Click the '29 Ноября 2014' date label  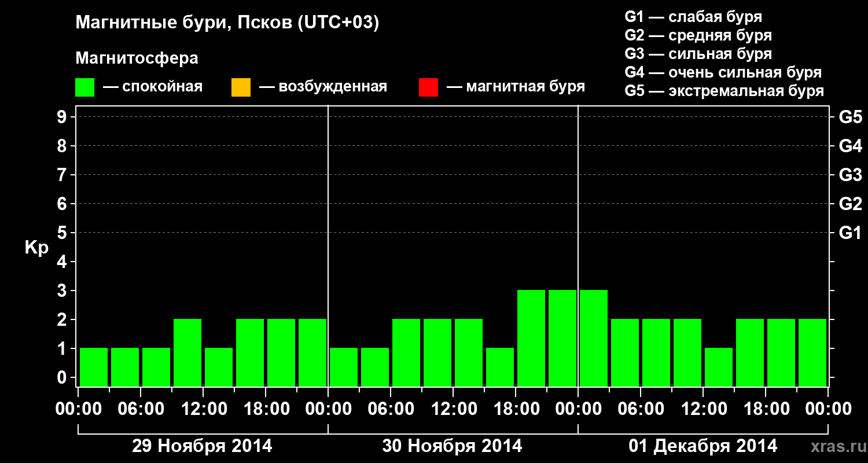(x=202, y=446)
